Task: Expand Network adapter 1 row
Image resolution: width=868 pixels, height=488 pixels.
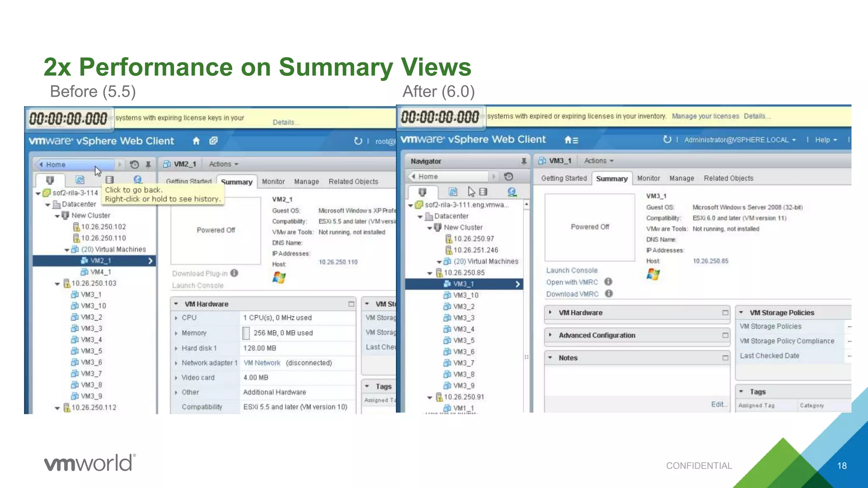Action: [176, 363]
